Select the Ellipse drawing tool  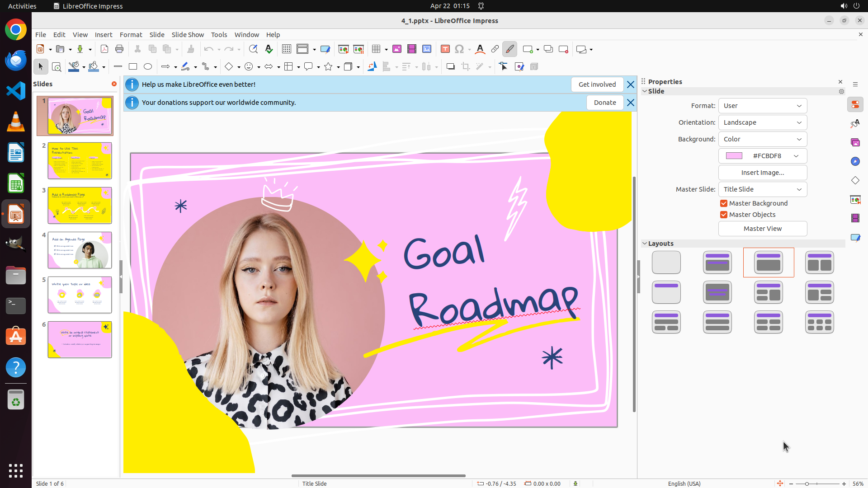click(x=148, y=67)
